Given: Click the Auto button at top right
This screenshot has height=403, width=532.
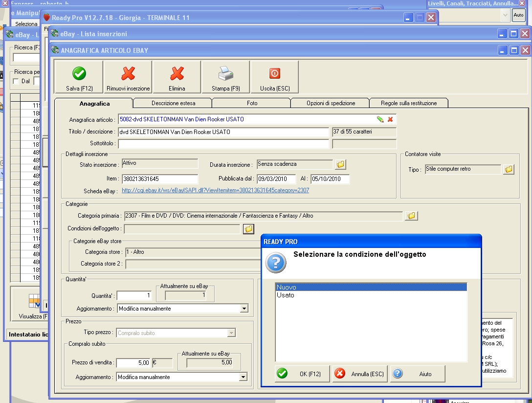Looking at the screenshot, I should (518, 15).
